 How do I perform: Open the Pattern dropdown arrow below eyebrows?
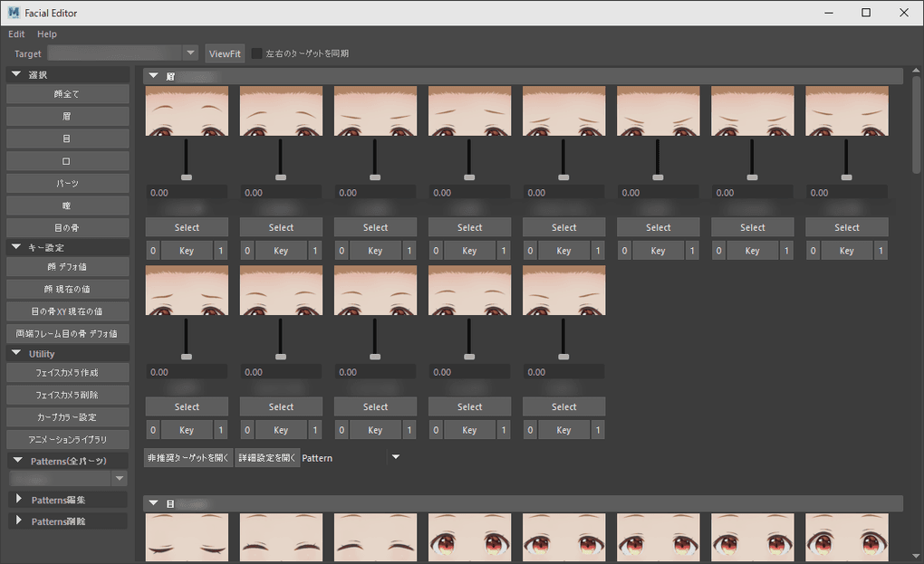(x=395, y=458)
